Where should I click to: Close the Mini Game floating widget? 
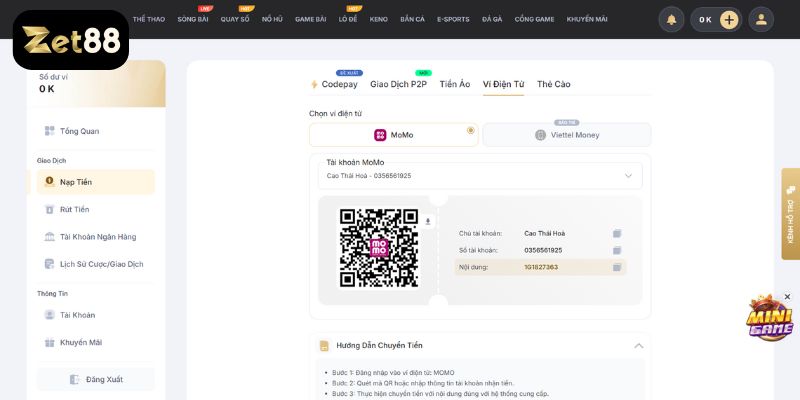[787, 297]
